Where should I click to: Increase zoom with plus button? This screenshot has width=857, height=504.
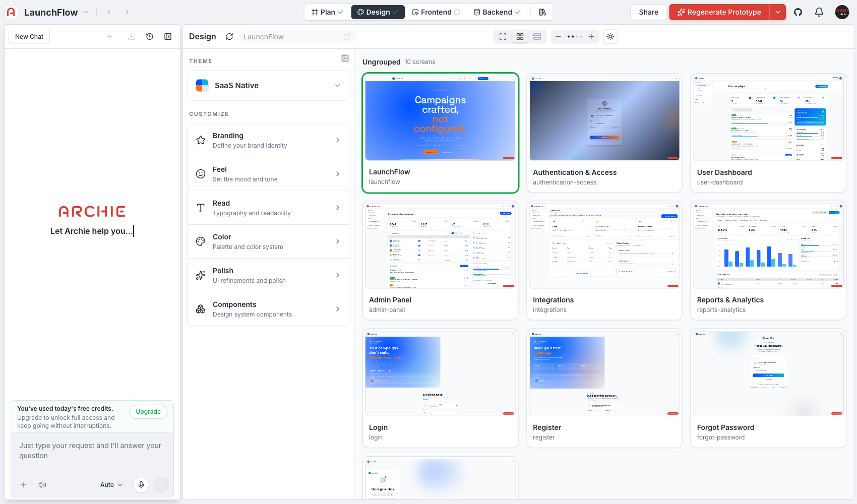(591, 37)
